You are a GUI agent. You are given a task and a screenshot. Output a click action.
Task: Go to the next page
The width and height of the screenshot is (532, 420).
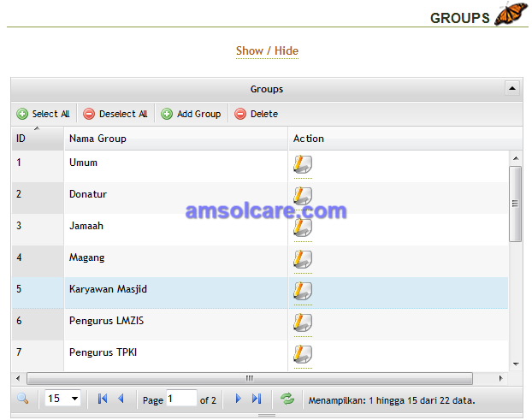pyautogui.click(x=238, y=399)
